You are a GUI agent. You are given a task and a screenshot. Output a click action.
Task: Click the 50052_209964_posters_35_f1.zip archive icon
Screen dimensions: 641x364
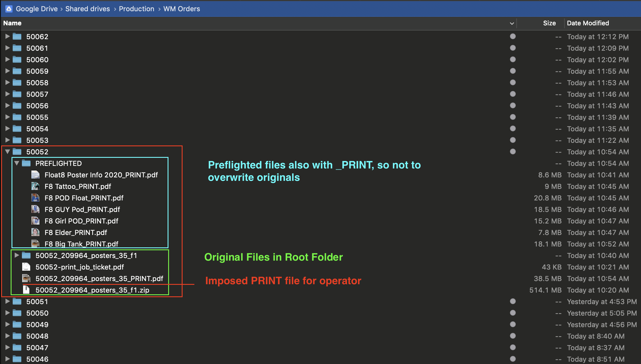26,290
